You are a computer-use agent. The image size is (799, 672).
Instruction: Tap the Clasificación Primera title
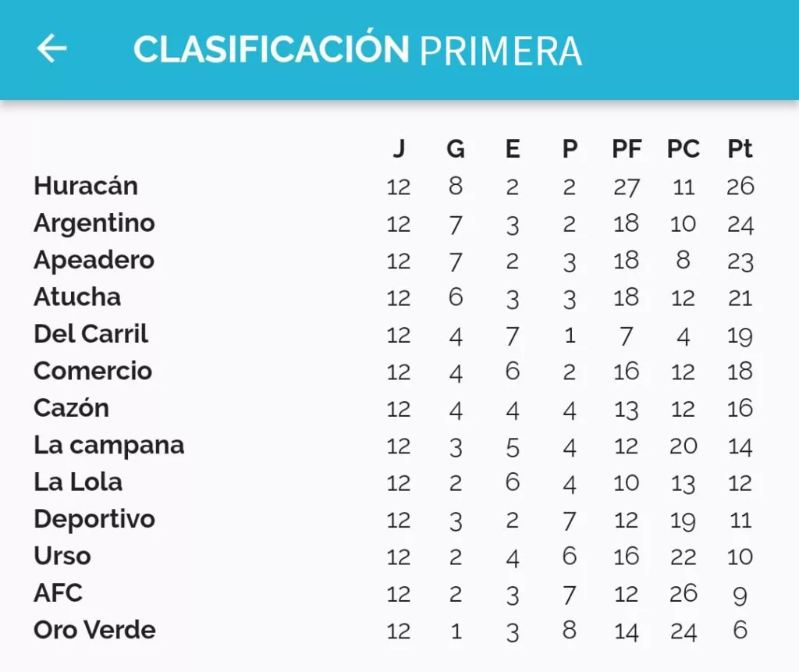357,50
